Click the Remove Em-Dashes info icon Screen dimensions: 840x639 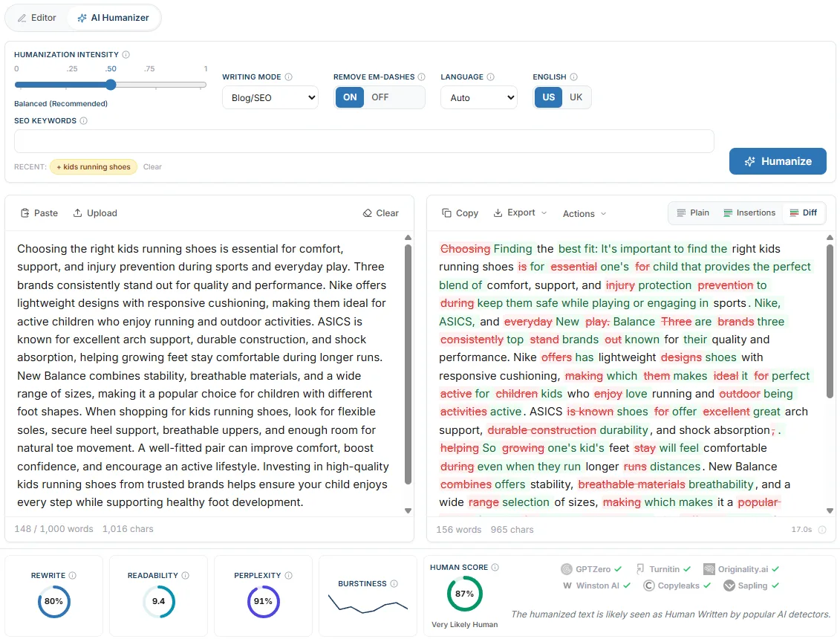pyautogui.click(x=422, y=77)
